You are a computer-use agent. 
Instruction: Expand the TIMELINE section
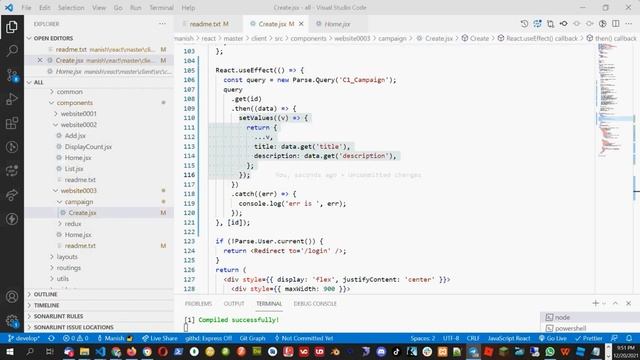[x=47, y=305]
